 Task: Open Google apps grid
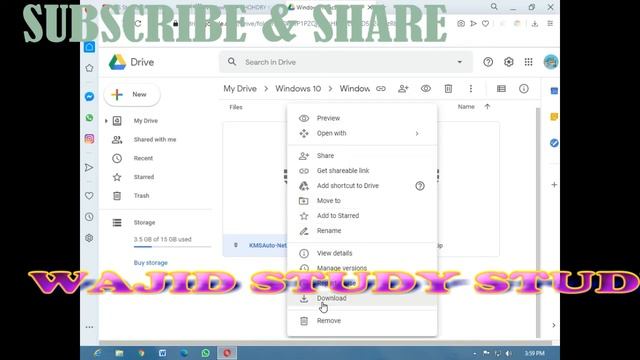[x=529, y=62]
